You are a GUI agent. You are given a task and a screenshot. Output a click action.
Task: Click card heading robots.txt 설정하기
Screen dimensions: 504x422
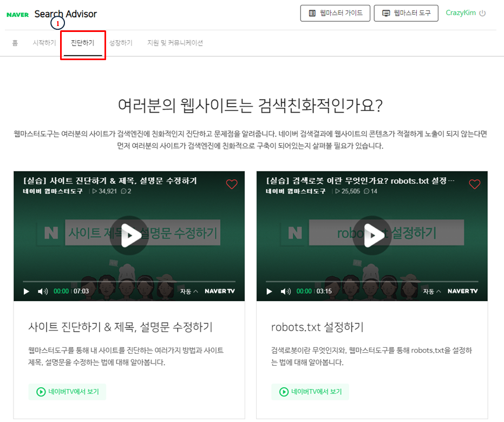[x=317, y=327]
